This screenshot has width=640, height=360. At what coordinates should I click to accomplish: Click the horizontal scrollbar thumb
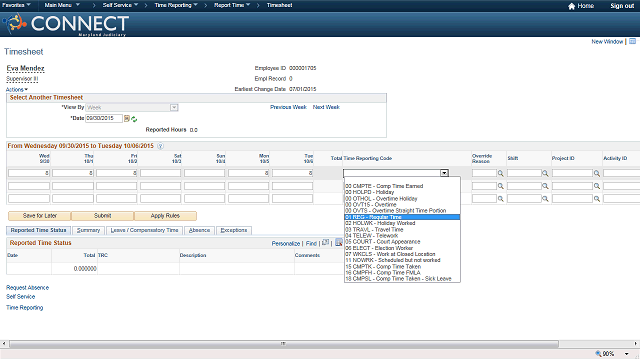283,344
